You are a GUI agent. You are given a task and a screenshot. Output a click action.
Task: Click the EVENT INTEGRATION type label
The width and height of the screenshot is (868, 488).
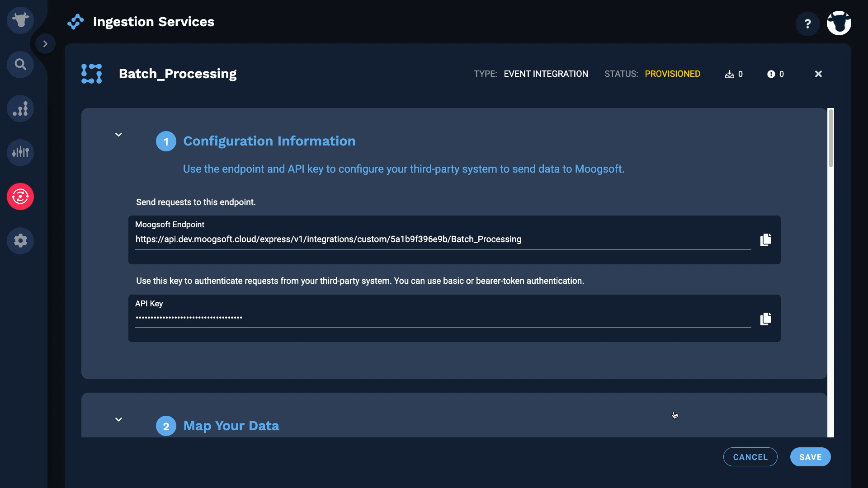click(x=546, y=74)
